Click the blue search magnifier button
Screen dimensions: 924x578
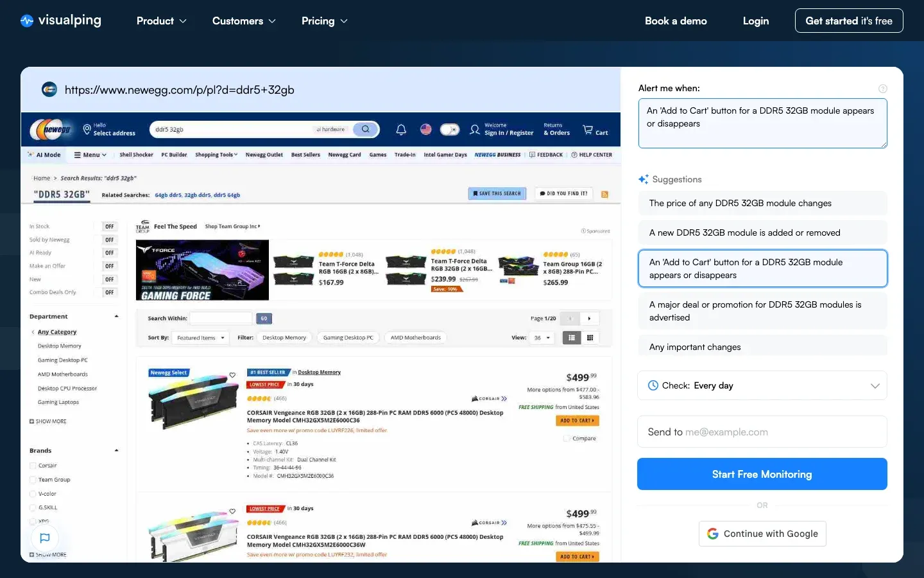[365, 129]
